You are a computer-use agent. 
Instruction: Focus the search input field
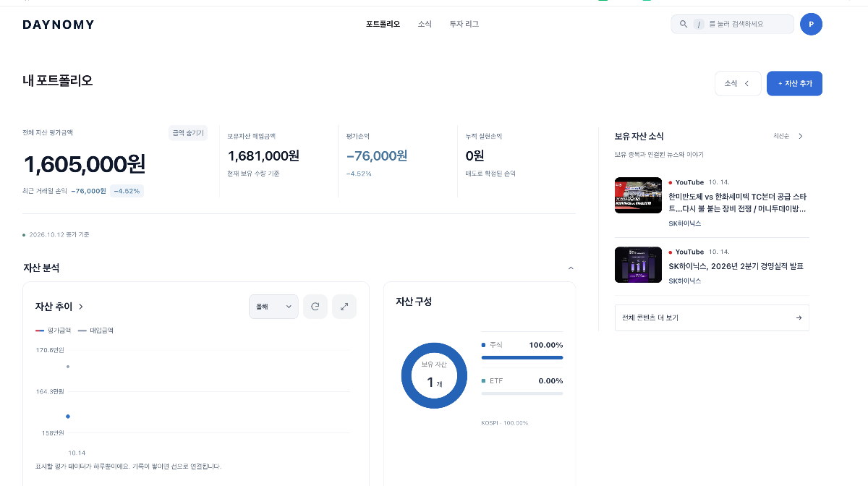pyautogui.click(x=732, y=24)
